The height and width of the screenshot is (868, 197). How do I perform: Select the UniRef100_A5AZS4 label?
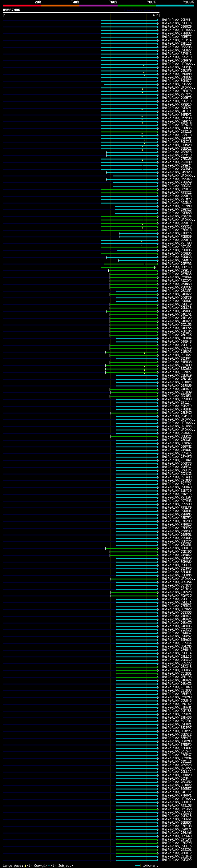177,216
